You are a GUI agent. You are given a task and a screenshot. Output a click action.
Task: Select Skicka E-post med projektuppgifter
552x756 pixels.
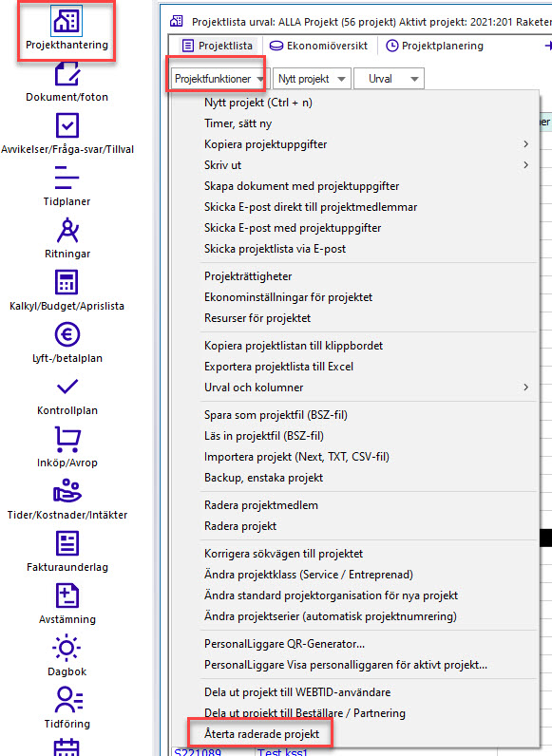point(293,228)
